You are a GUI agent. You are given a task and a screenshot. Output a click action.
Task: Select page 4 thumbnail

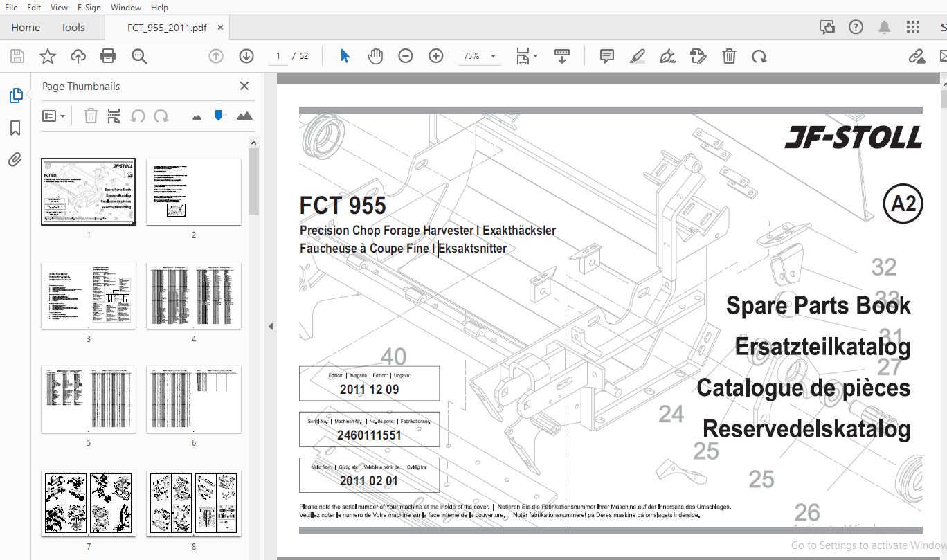194,295
